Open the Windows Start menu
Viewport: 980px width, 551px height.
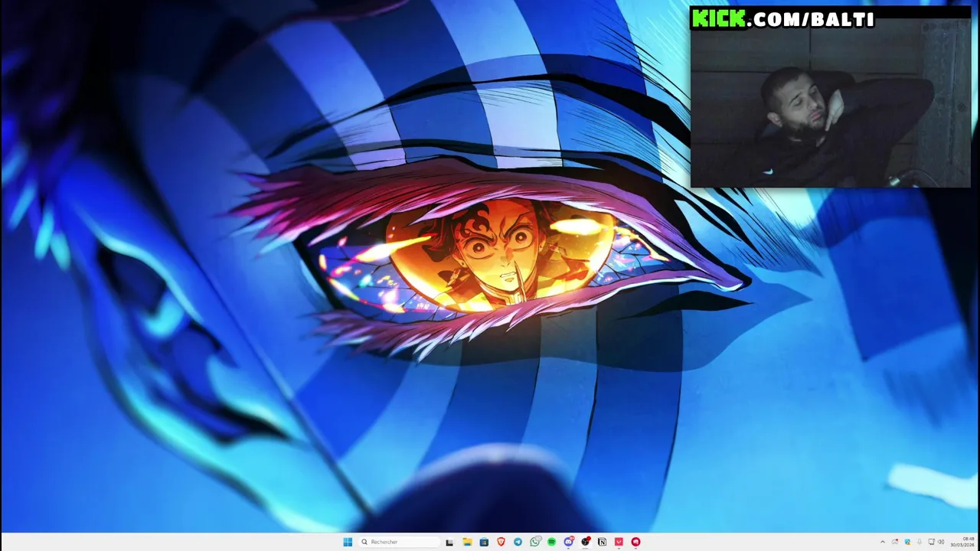pos(348,542)
